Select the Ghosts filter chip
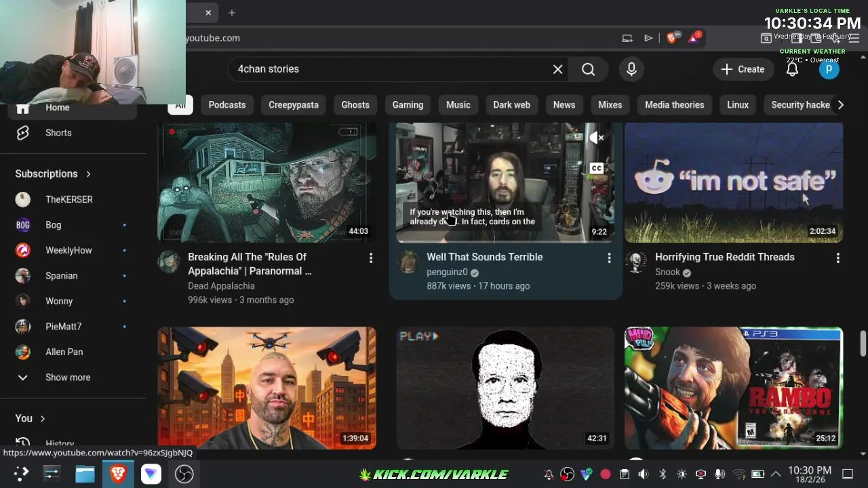This screenshot has width=868, height=488. [355, 105]
